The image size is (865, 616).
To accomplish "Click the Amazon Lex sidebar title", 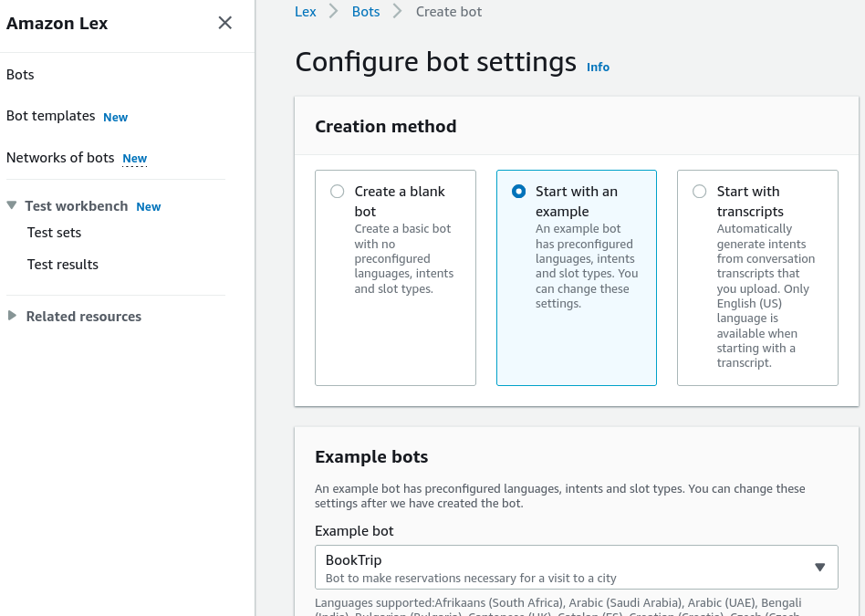I will [x=57, y=23].
